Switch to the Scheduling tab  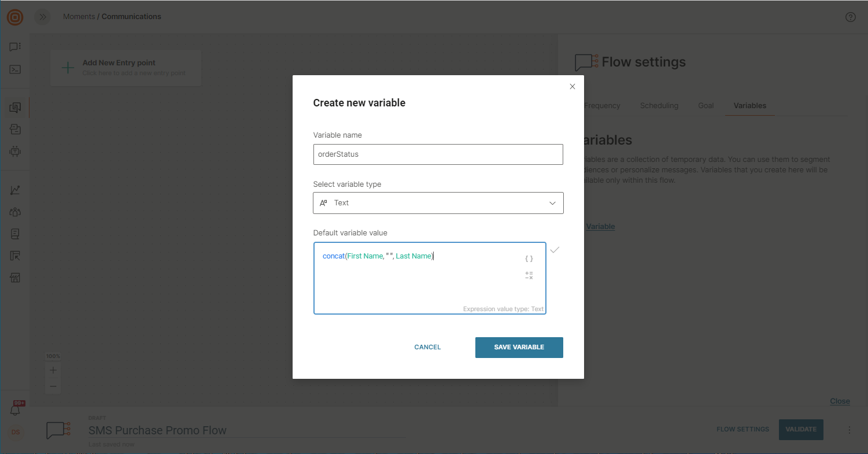coord(659,106)
